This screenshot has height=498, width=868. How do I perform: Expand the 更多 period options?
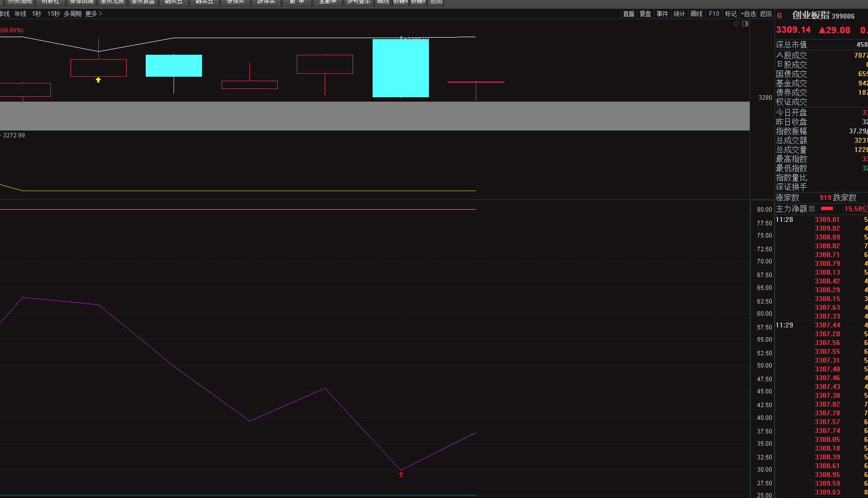coord(93,14)
